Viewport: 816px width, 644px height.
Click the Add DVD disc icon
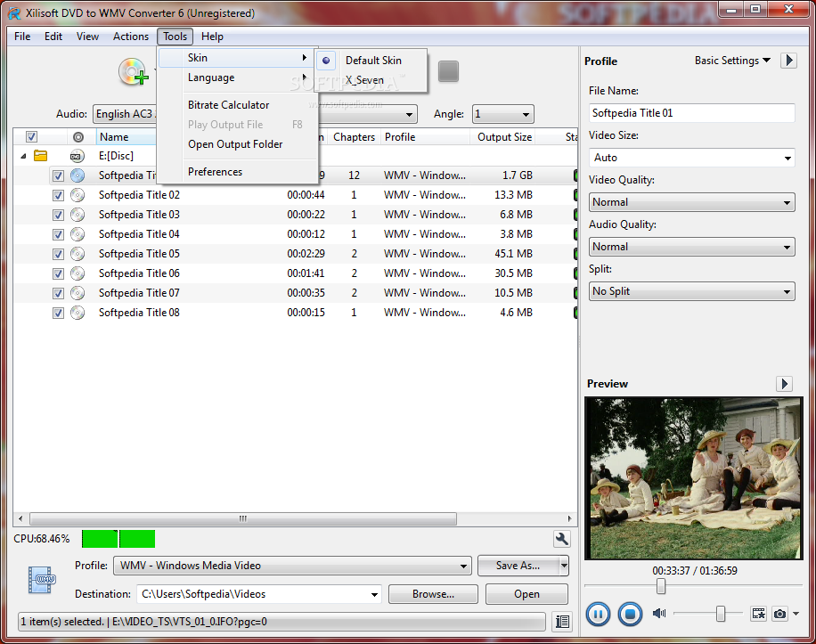[x=134, y=72]
